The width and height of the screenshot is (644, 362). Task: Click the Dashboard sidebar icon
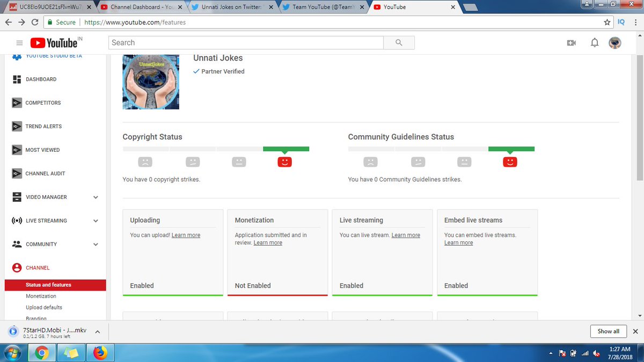(x=17, y=79)
